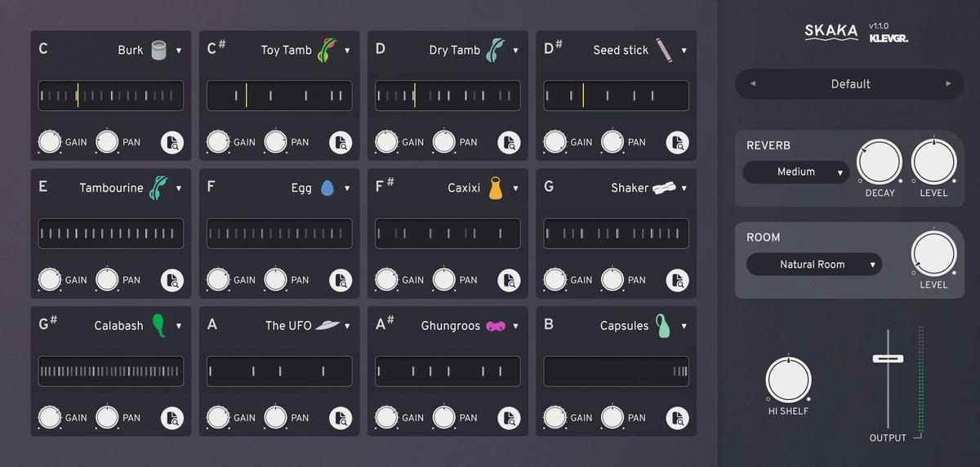Viewport: 980px width, 467px height.
Task: Open file browser for Tambourine slot
Action: (x=172, y=280)
